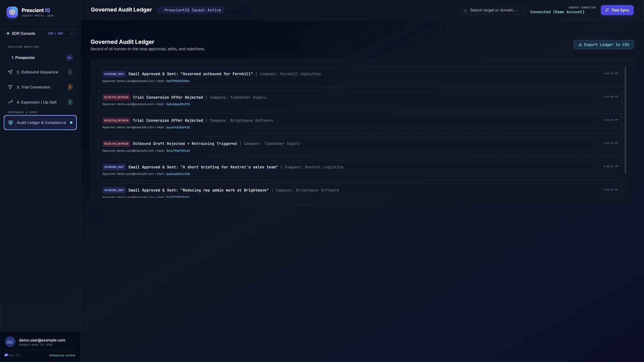Click the Company: Kestrel Logistics label
This screenshot has height=362, width=644.
click(x=314, y=167)
